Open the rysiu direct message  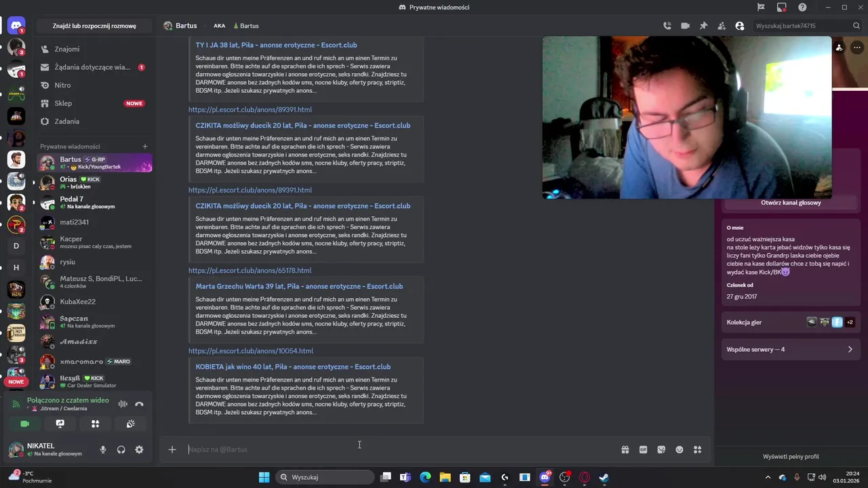point(94,262)
